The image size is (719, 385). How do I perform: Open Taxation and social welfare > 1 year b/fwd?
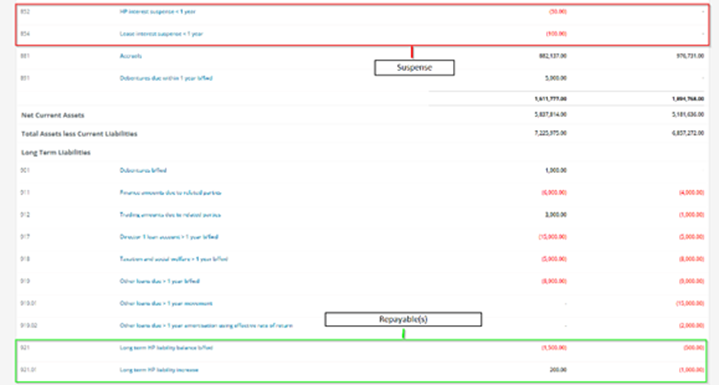tap(174, 259)
